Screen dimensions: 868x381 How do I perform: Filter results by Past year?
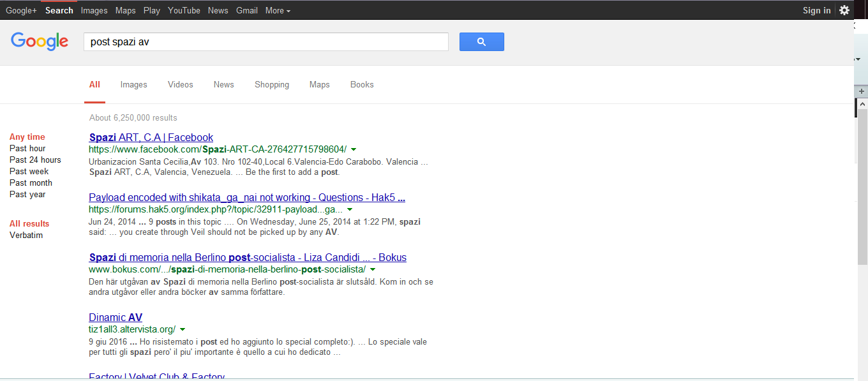(x=27, y=194)
